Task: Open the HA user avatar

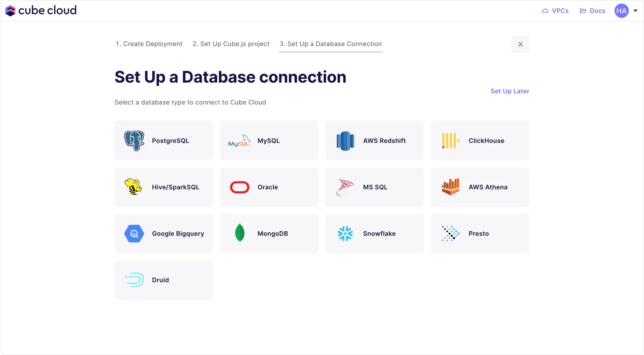Action: 621,11
